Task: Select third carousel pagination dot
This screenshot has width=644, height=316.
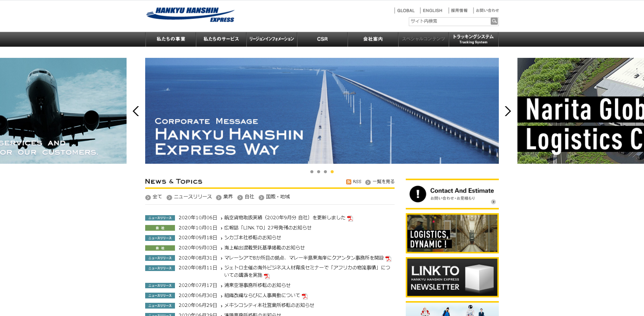Action: point(325,172)
